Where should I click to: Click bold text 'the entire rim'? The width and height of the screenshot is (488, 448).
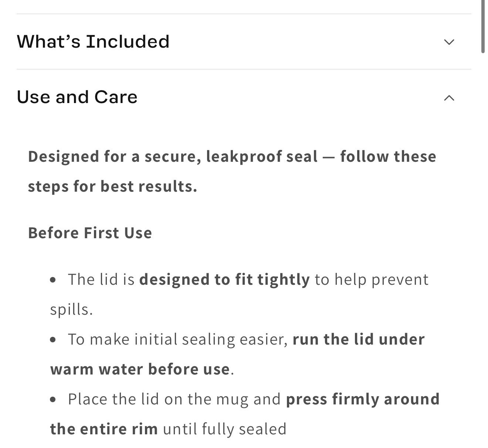(104, 429)
